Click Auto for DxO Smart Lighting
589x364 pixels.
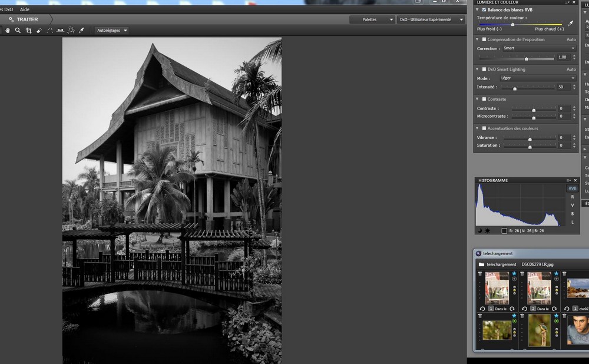coord(571,70)
